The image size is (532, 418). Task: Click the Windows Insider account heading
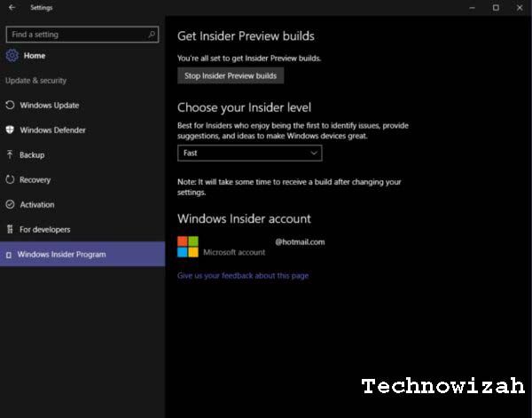244,218
